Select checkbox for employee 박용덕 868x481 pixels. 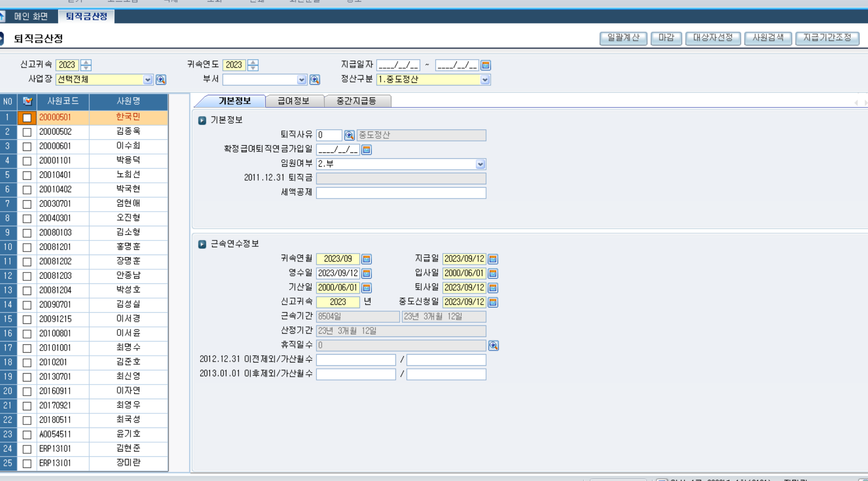pos(27,161)
